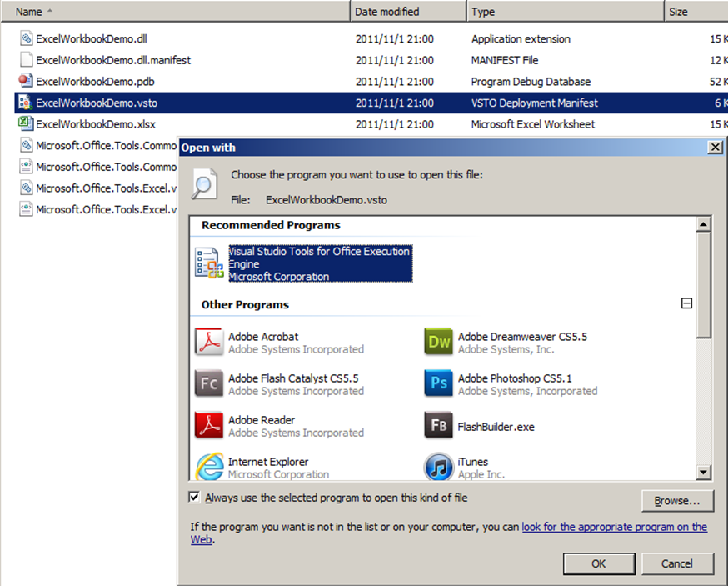
Task: Click the 'Application extension' type cell
Action: 521,38
